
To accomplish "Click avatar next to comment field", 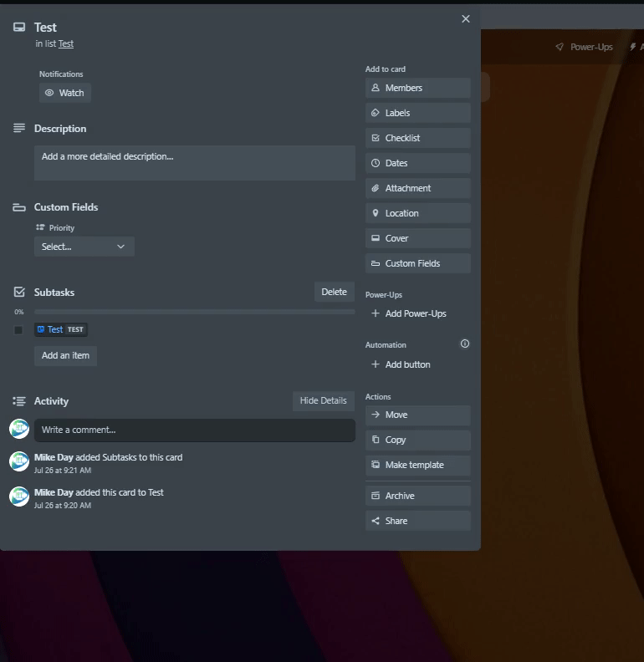I will [x=19, y=429].
